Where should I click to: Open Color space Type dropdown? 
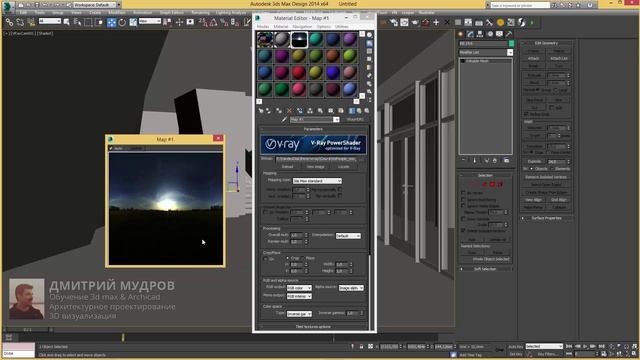pos(299,313)
